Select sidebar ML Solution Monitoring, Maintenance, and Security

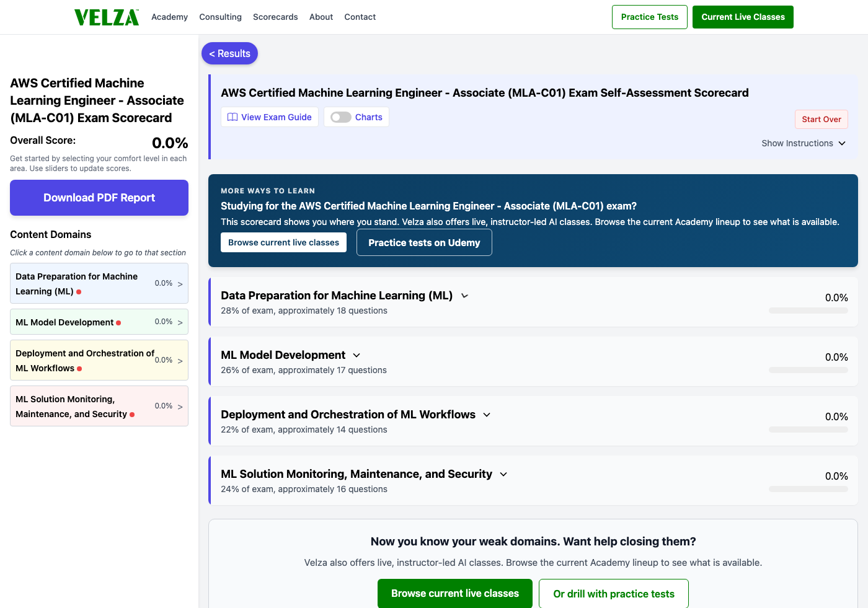(99, 406)
